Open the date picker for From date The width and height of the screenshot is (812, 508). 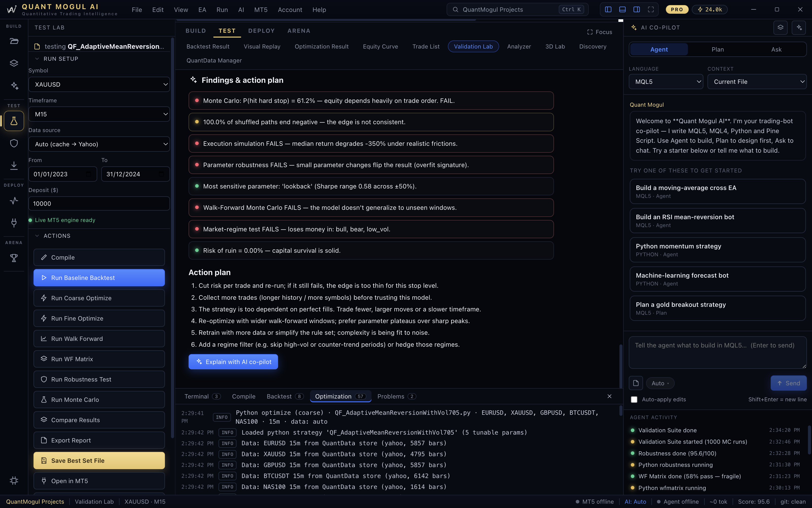[x=89, y=174]
